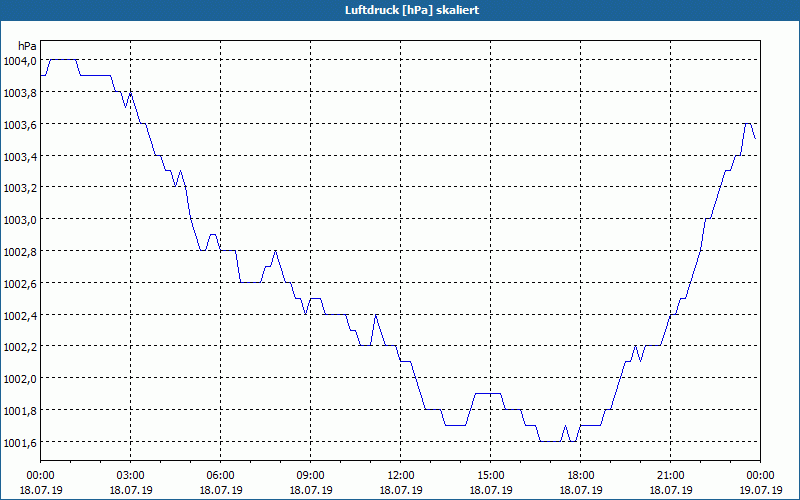Image resolution: width=800 pixels, height=500 pixels.
Task: Select the '19.07.19' date label
Action: tap(760, 490)
